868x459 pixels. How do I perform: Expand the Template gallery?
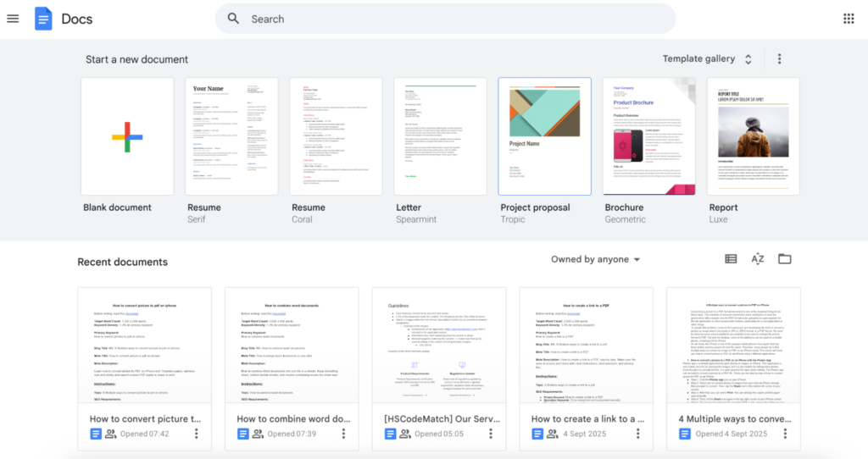(x=708, y=59)
